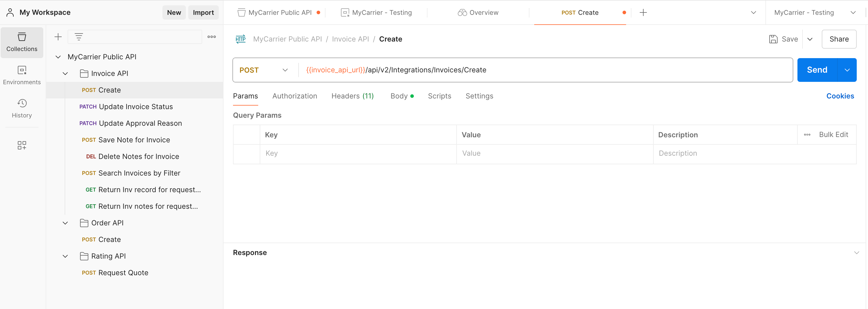Click the query param Key input field
This screenshot has width=868, height=309.
[x=358, y=153]
